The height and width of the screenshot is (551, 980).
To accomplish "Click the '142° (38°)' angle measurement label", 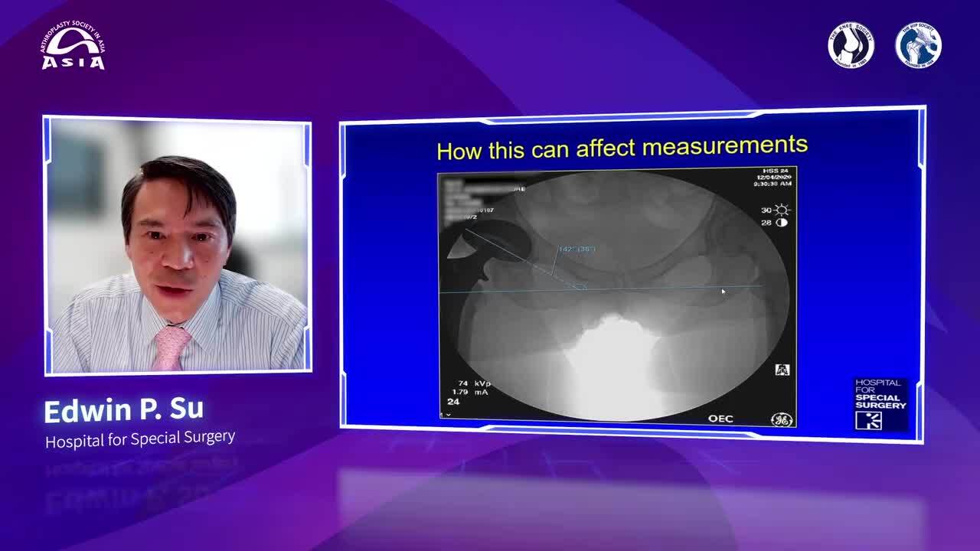I will tap(577, 249).
